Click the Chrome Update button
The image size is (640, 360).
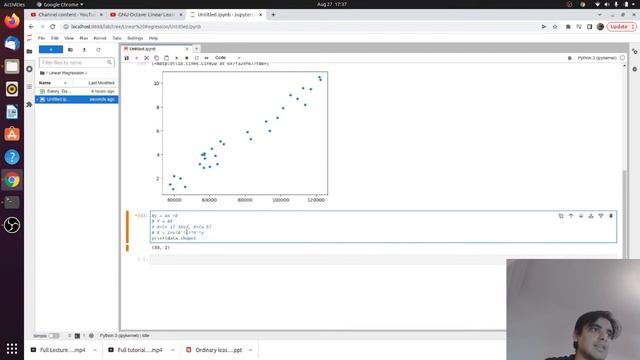622,27
